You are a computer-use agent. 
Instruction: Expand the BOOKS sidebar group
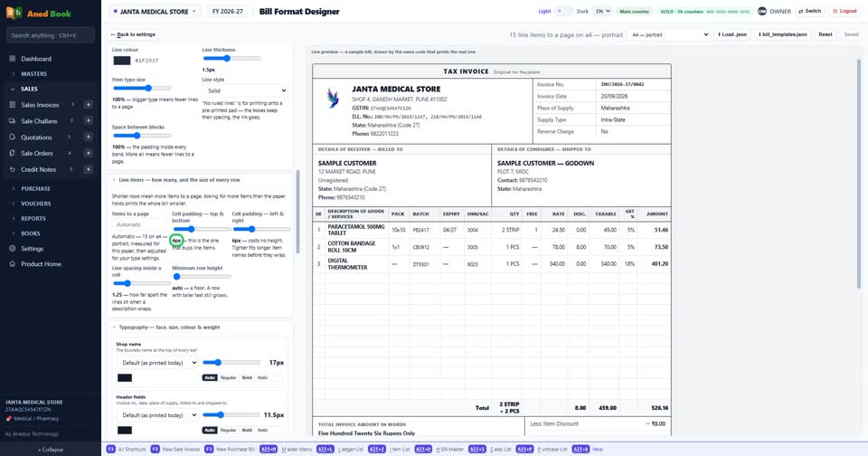coord(50,233)
